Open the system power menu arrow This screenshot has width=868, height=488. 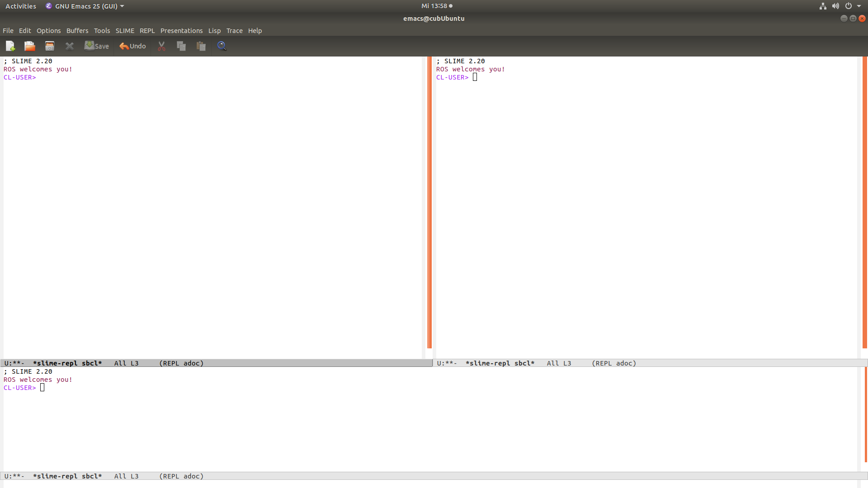coord(859,6)
